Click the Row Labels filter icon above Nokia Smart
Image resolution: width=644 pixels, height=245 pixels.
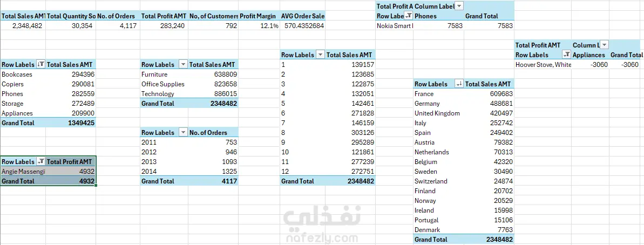(x=409, y=16)
